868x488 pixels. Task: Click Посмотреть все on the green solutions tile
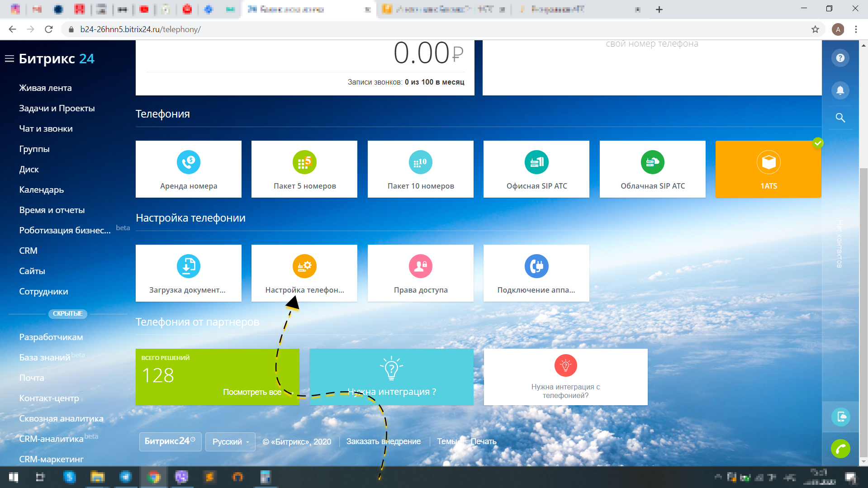tap(251, 392)
